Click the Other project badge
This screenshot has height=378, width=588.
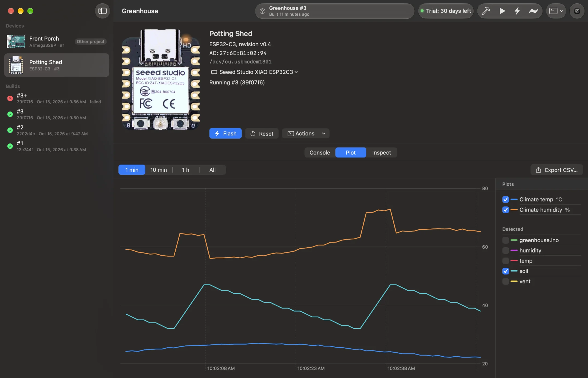(x=91, y=41)
